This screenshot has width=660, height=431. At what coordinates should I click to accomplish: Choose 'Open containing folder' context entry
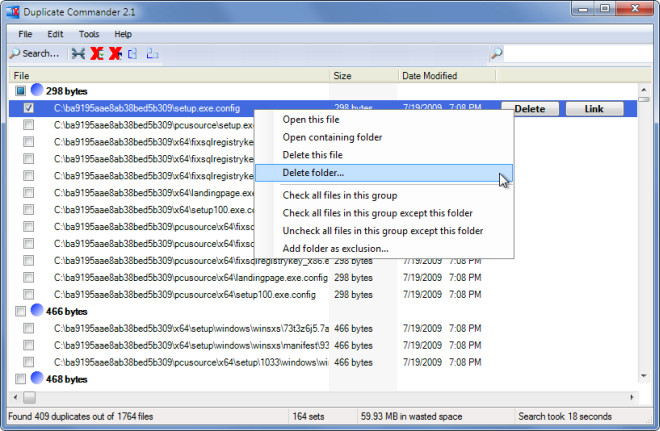pos(384,137)
